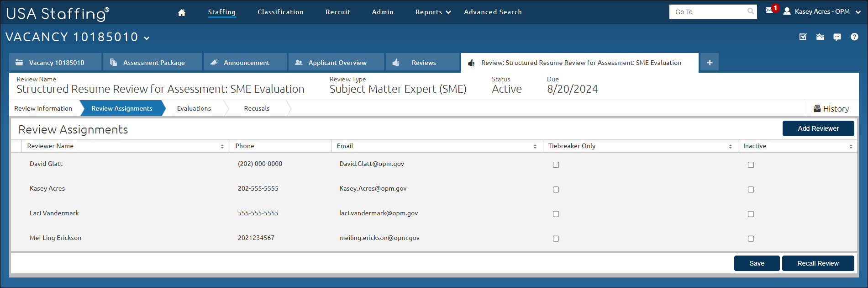Switch to the Announcement tab

246,62
